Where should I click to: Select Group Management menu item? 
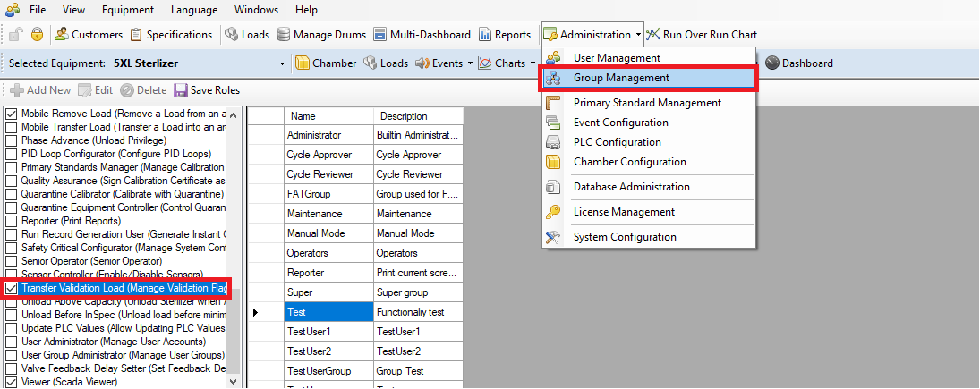[621, 78]
